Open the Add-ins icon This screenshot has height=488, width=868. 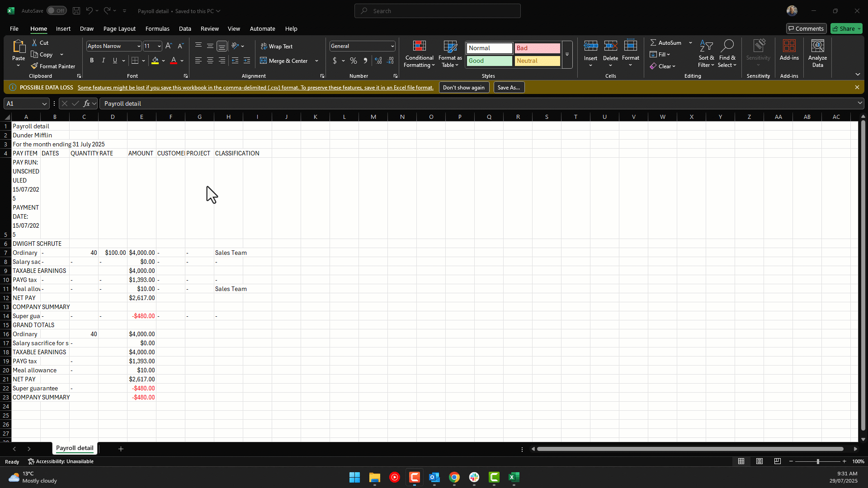coord(789,46)
